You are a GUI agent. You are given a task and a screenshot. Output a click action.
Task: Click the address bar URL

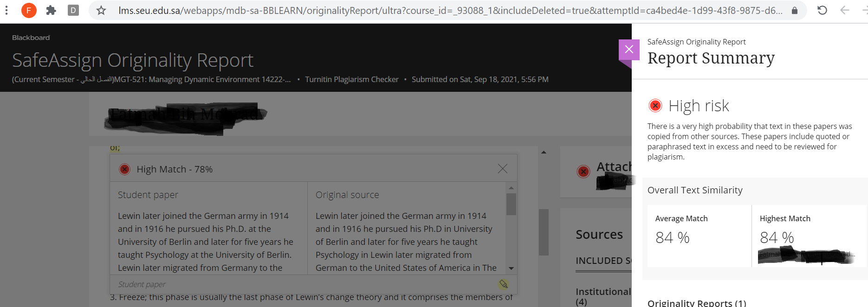tap(450, 10)
